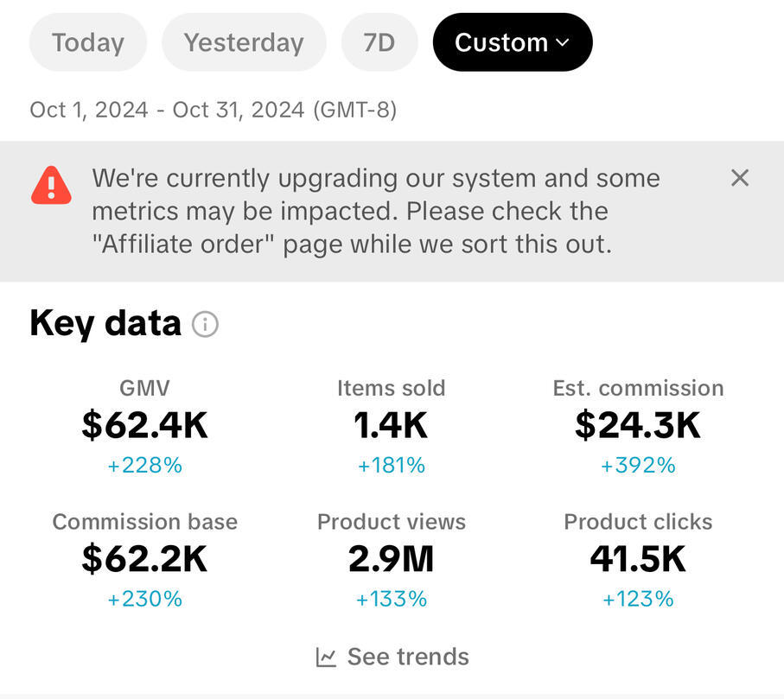This screenshot has height=699, width=784.
Task: Select the Today date filter
Action: [88, 42]
